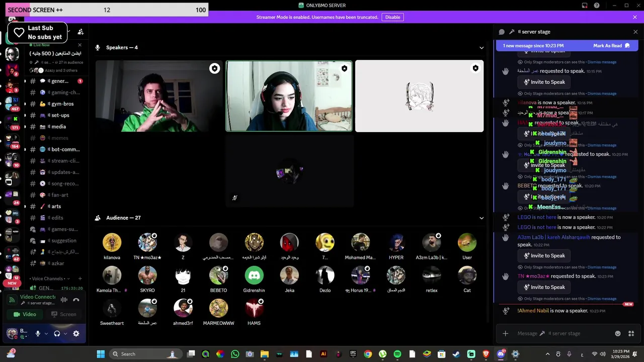
Task: Select audience member SKYRO
Action: pos(147,279)
